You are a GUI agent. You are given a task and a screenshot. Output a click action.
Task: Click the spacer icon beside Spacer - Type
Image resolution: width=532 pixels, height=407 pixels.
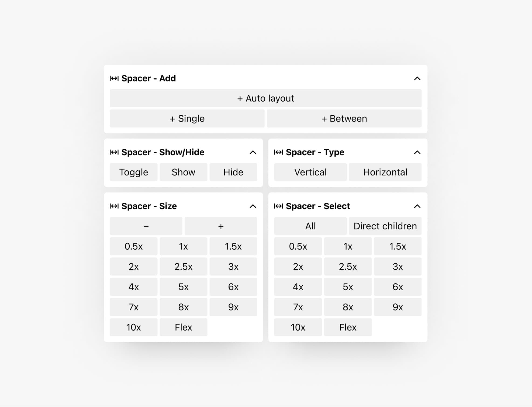(x=278, y=152)
